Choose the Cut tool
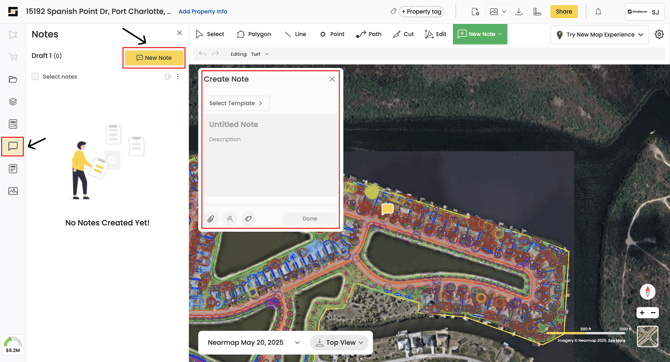670x362 pixels. click(403, 34)
